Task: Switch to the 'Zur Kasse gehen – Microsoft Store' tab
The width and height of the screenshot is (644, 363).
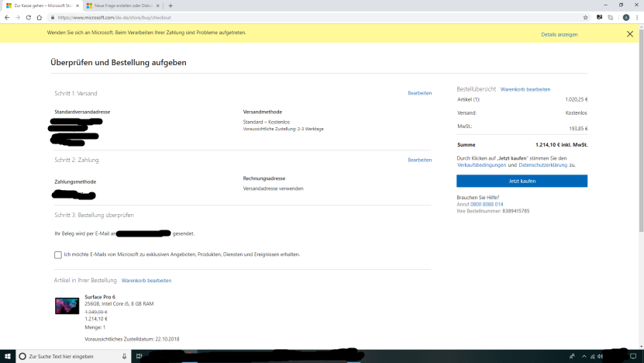Action: pos(43,5)
